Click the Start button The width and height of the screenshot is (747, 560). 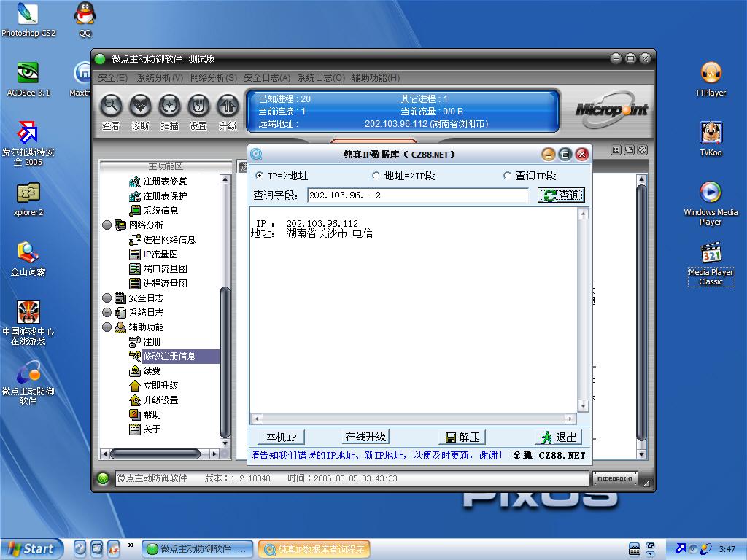tap(31, 549)
